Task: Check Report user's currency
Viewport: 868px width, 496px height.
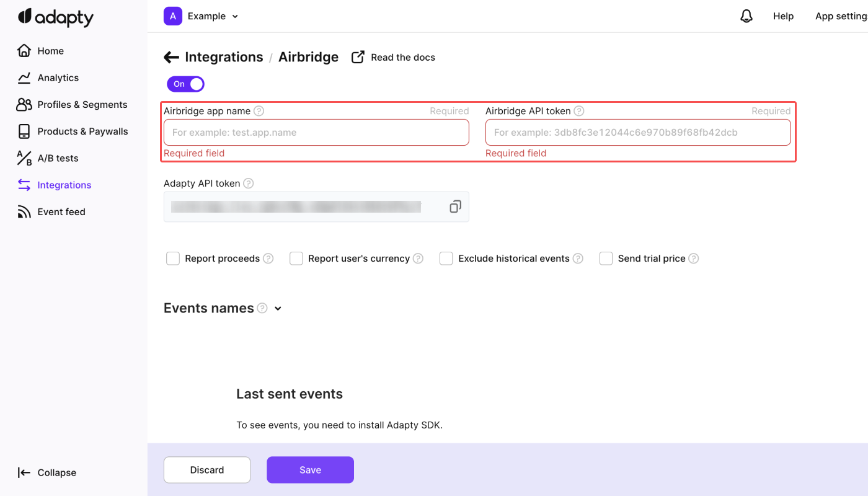Action: tap(296, 259)
